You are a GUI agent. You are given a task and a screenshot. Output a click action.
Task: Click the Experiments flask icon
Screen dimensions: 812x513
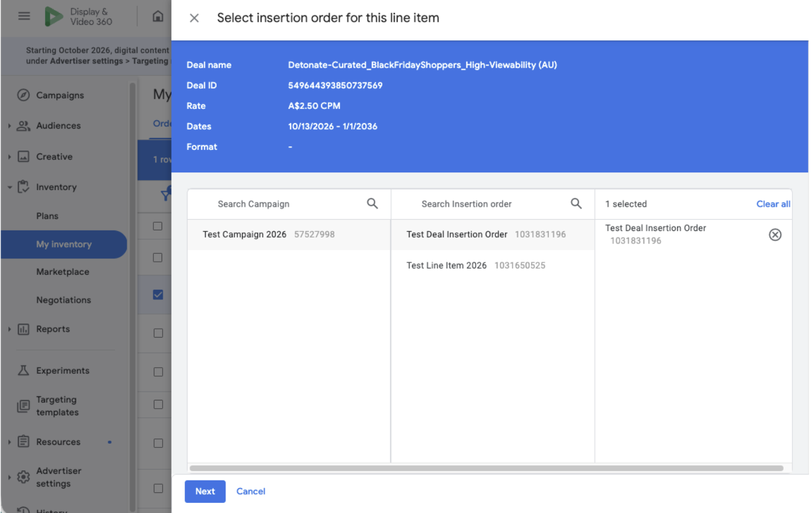click(24, 371)
